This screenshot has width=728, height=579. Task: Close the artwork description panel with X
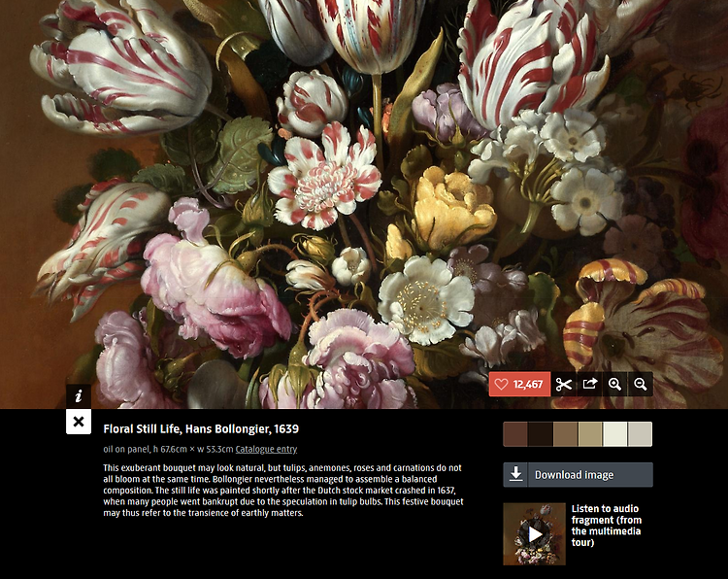click(x=79, y=422)
